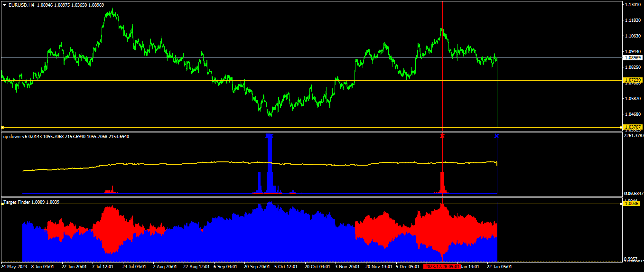Click the 3 Nov 20:01 time label
Screen dimensions: 644x272
pos(347,266)
